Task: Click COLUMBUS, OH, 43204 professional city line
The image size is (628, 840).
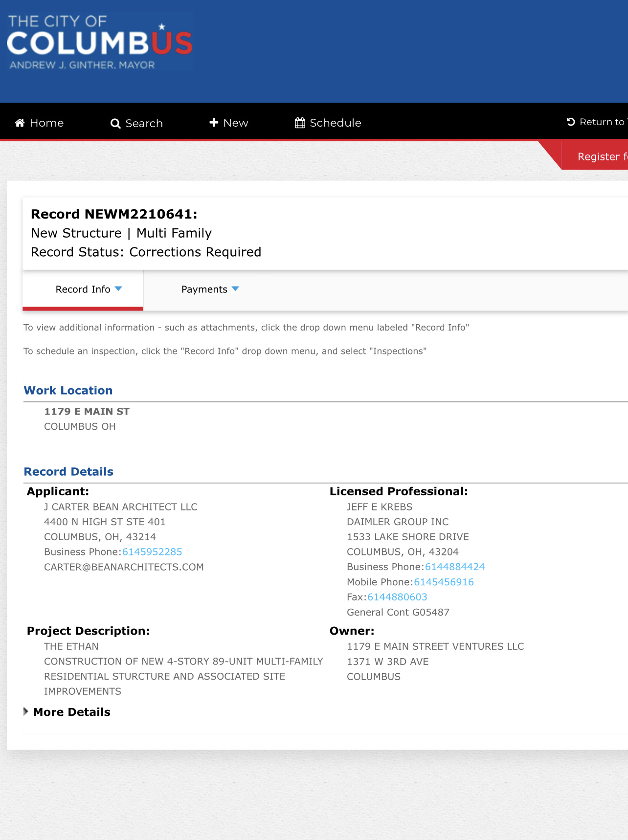Action: [x=403, y=552]
